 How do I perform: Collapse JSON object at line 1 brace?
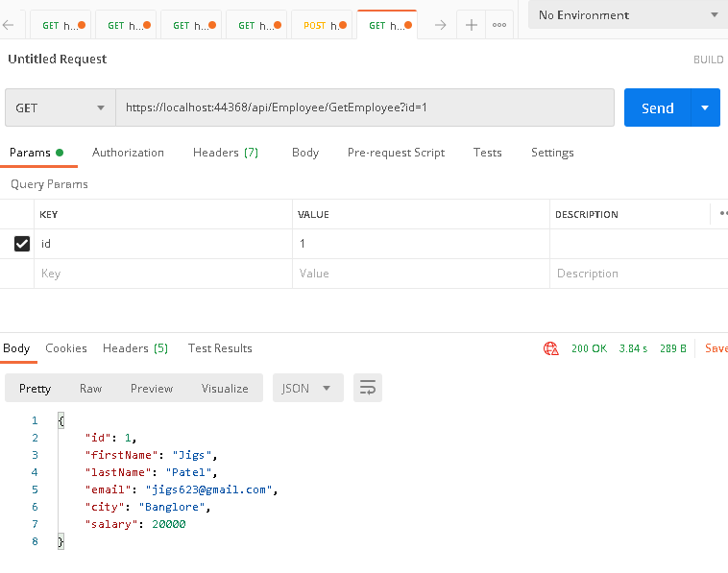coord(61,420)
